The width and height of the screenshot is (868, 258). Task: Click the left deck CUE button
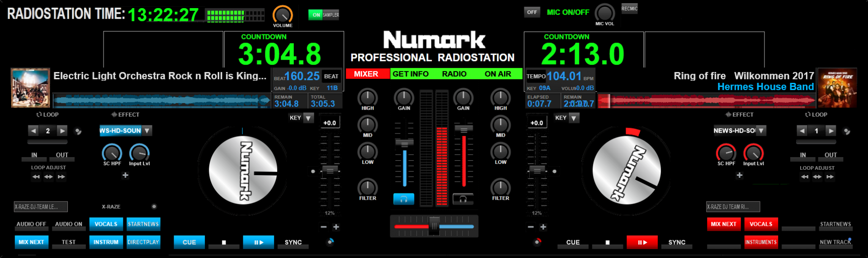(x=189, y=242)
